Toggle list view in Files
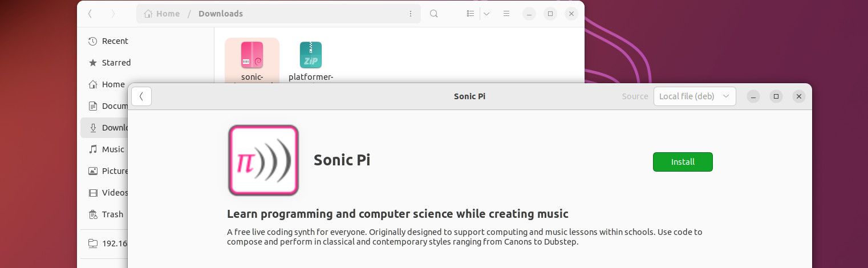 470,14
